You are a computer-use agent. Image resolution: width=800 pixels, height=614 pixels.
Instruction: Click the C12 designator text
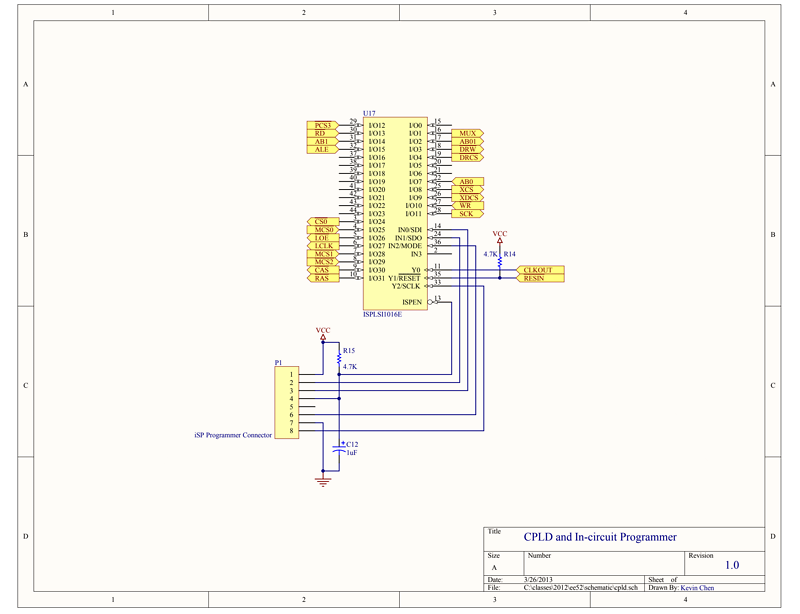click(352, 445)
